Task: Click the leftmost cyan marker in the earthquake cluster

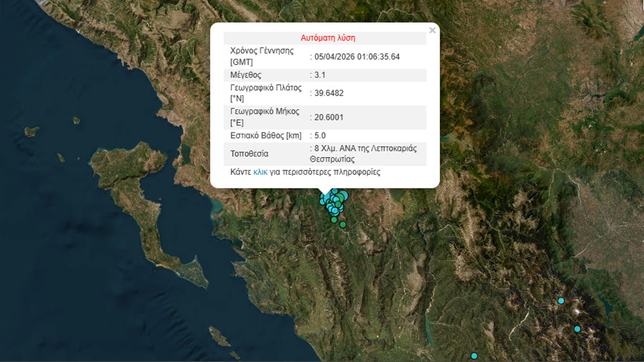Action: click(x=321, y=202)
